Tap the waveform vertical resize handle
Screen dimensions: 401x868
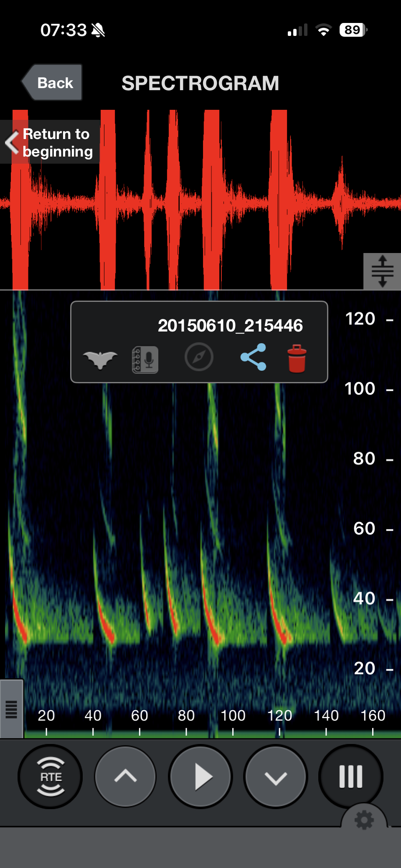pos(382,271)
